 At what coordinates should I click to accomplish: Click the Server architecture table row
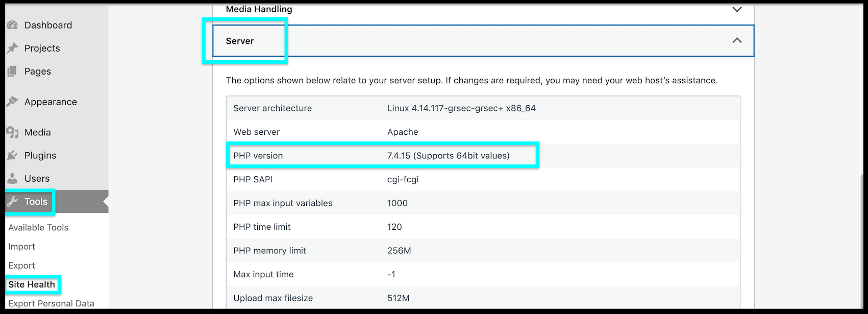tap(483, 108)
